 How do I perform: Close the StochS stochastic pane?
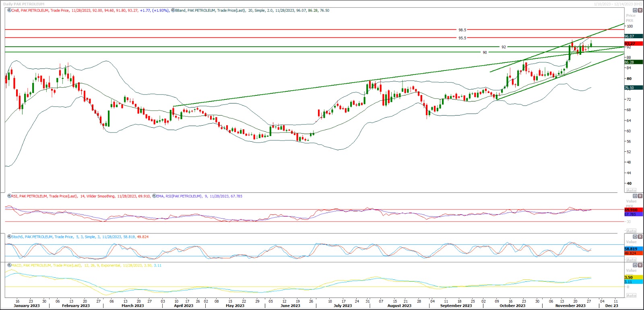640,237
